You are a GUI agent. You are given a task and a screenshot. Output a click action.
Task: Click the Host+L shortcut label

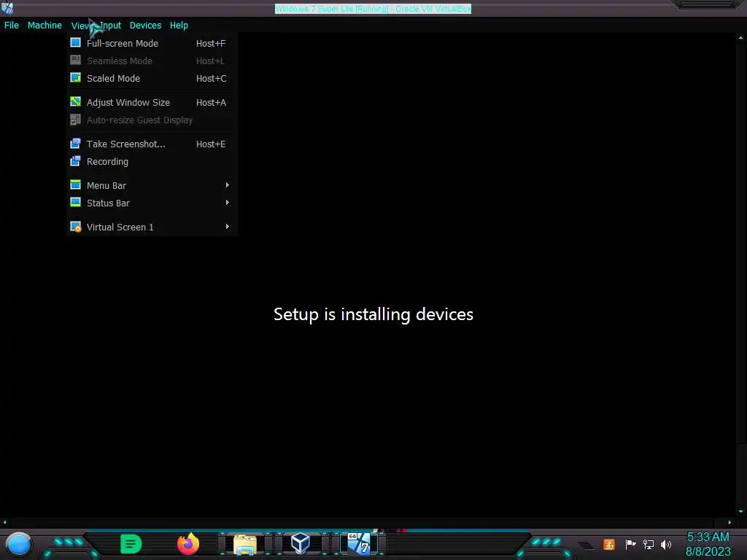coord(210,61)
